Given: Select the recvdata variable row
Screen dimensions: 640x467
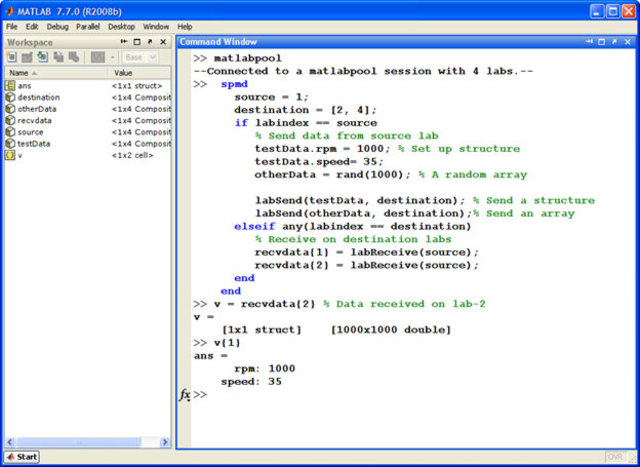Looking at the screenshot, I should [87, 120].
